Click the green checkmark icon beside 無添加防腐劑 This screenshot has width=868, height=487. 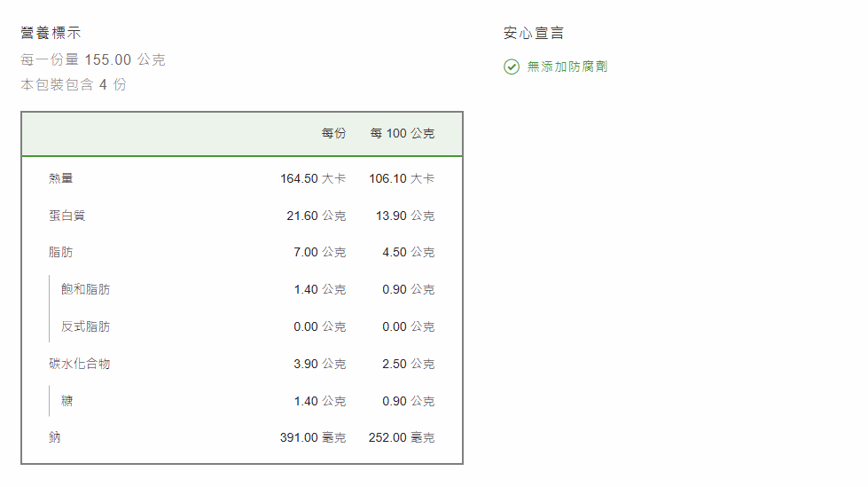512,67
